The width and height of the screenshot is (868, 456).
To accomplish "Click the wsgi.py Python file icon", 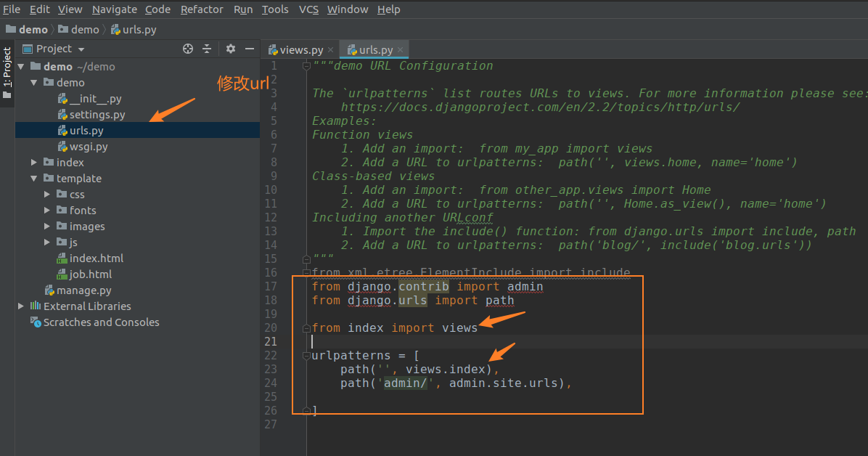I will (62, 147).
